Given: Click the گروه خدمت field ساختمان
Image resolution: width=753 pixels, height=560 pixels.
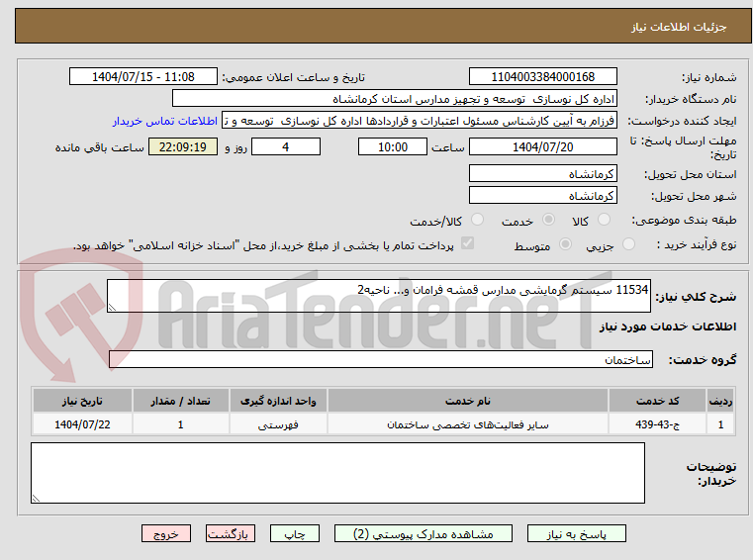Looking at the screenshot, I should click(x=381, y=360).
